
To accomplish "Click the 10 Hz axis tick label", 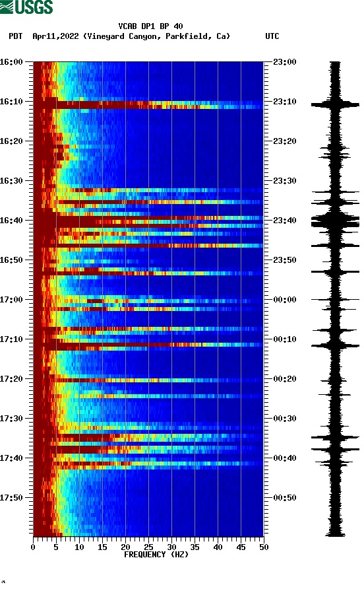I will [79, 547].
